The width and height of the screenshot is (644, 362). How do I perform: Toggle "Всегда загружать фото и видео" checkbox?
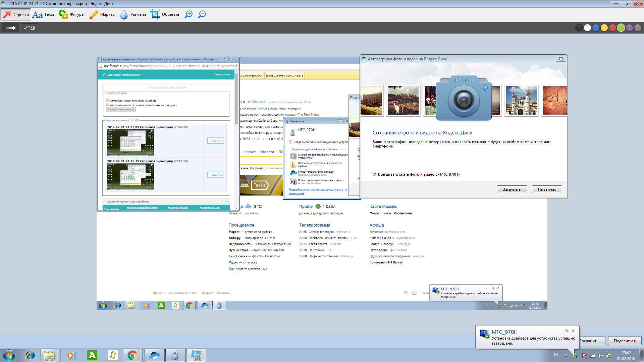pos(375,174)
